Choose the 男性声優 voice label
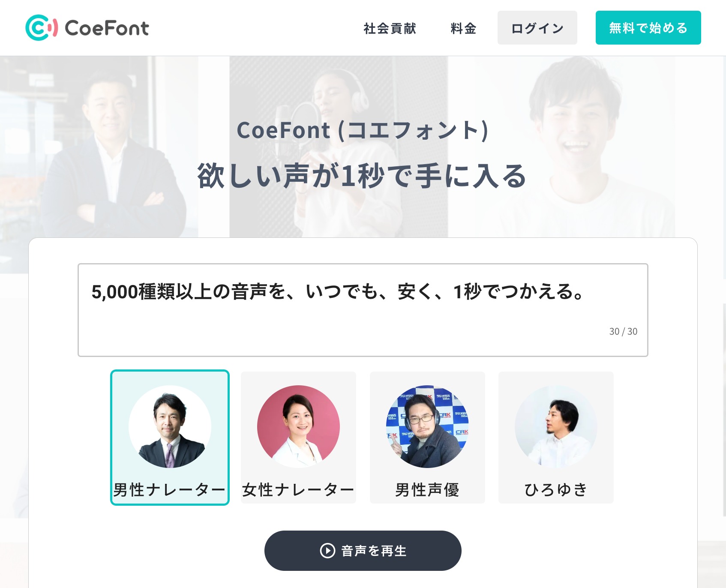This screenshot has width=726, height=588. (x=427, y=489)
